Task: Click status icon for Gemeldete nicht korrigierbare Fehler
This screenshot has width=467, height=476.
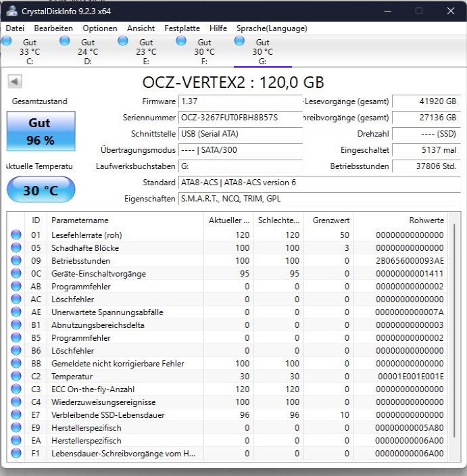Action: click(16, 363)
